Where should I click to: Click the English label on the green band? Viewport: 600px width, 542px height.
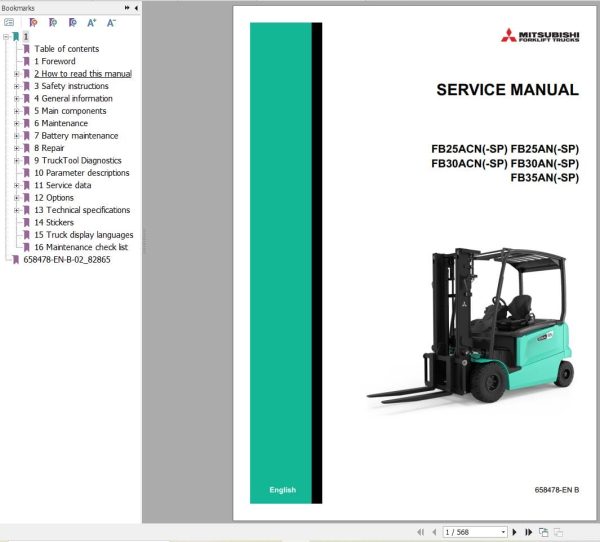click(282, 490)
